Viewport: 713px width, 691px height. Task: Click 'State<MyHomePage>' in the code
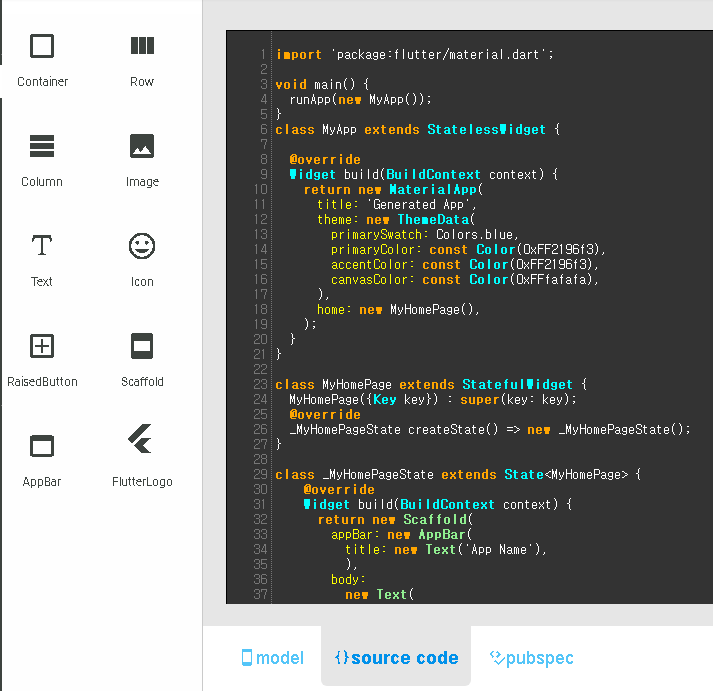[x=566, y=475]
